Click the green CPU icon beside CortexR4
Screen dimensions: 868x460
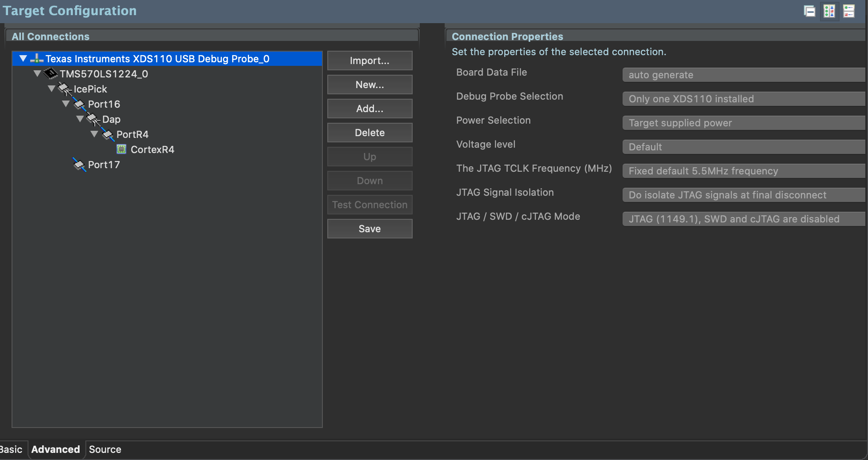coord(121,149)
